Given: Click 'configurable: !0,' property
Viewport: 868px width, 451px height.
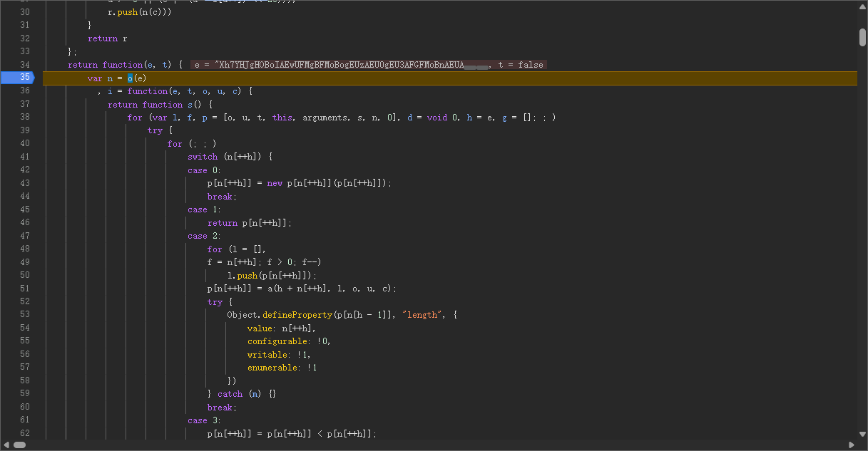Looking at the screenshot, I should pos(289,341).
